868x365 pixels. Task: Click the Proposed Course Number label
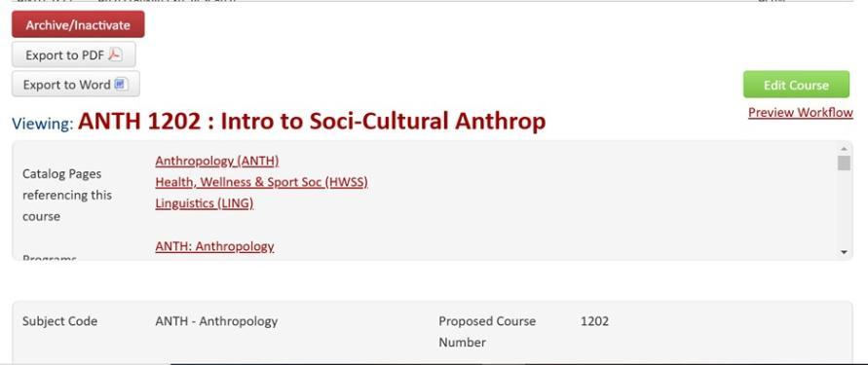click(x=487, y=332)
